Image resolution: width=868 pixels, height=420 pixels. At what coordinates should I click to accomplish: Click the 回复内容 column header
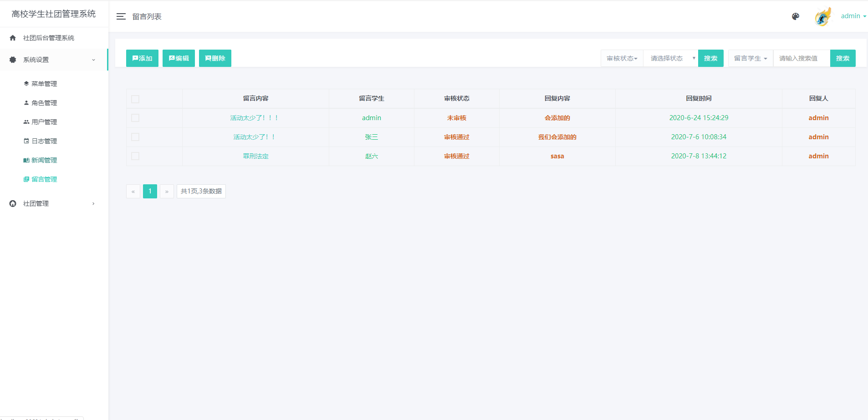coord(557,98)
